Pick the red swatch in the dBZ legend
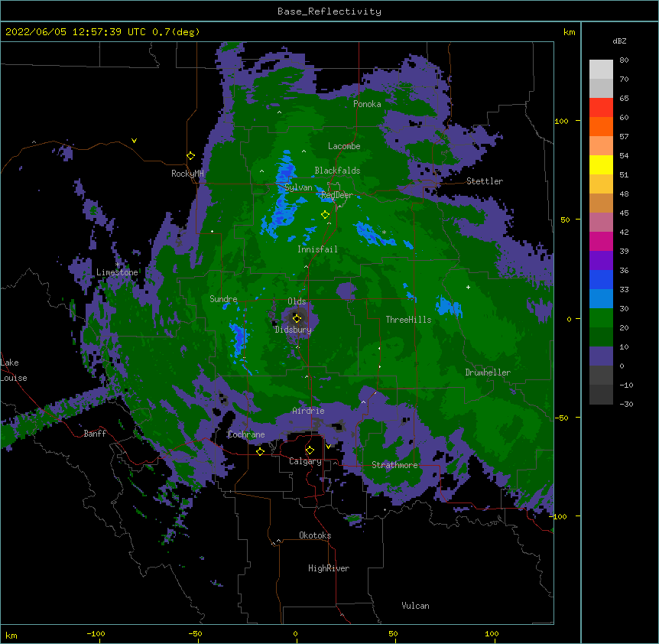Viewport: 659px width, 644px height. click(x=601, y=108)
